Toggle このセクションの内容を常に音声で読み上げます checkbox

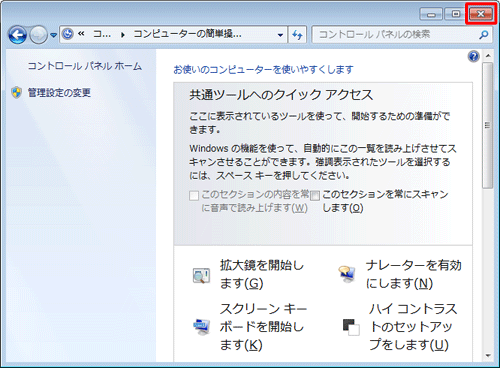[194, 196]
